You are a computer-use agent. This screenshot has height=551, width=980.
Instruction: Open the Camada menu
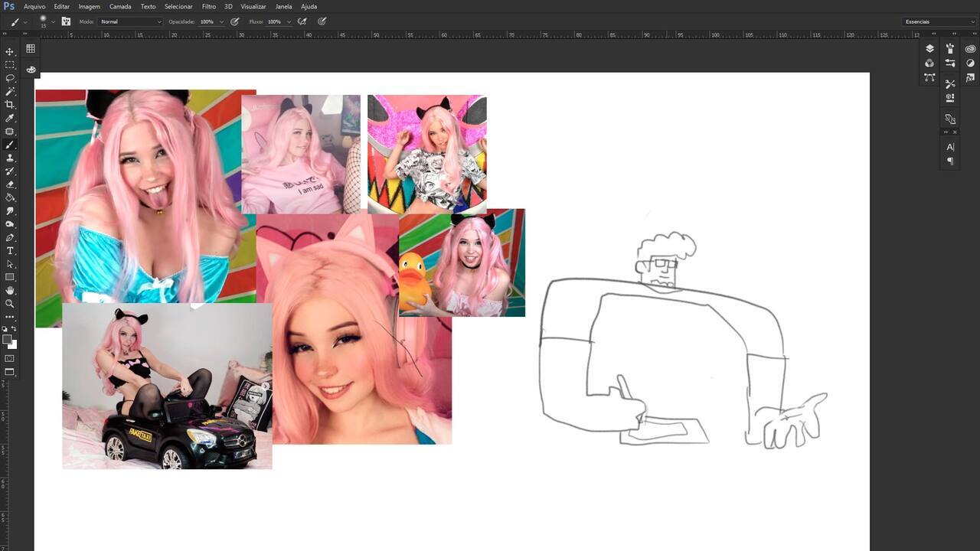(120, 6)
